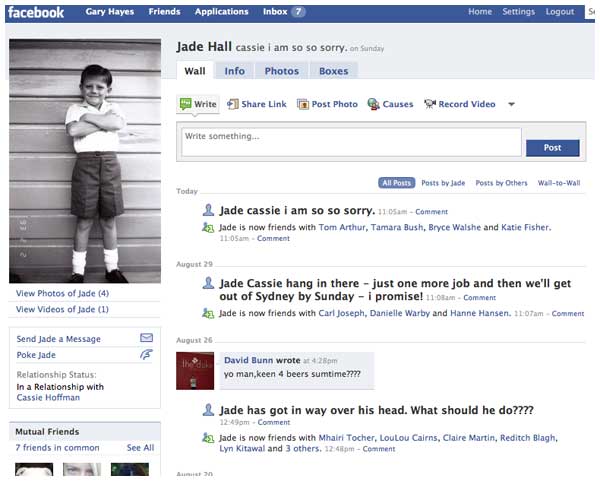The height and width of the screenshot is (481, 600).
Task: Click the Write pencil icon
Action: [185, 104]
